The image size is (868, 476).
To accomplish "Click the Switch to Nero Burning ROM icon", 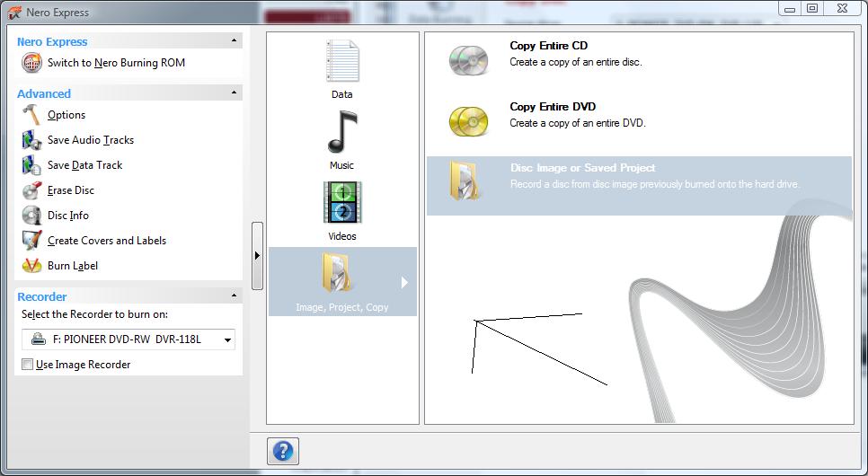I will 31,63.
